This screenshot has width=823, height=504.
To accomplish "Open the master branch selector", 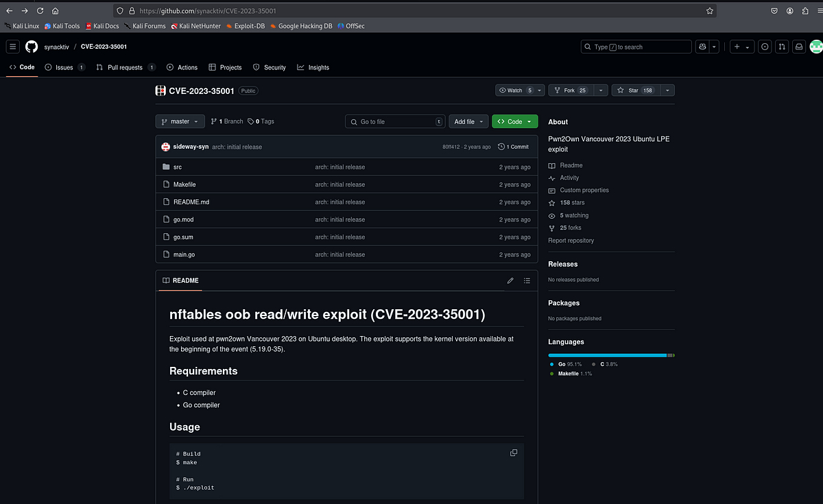I will point(180,121).
